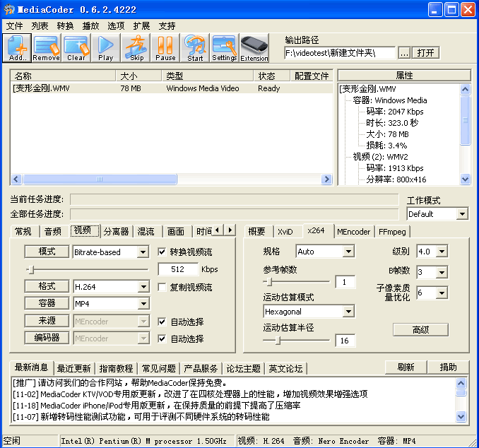The height and width of the screenshot is (448, 479).
Task: Click the Clear list toolbar icon
Action: (x=76, y=48)
